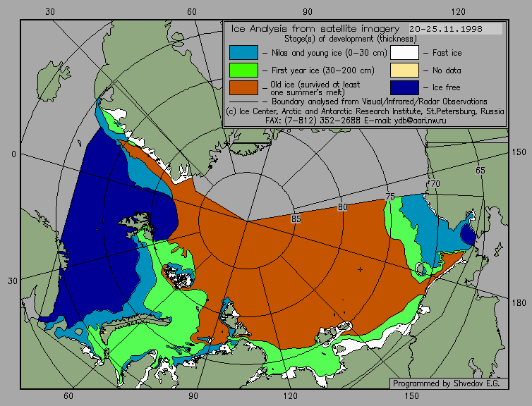Click the 85 latitude label
This screenshot has width=532, height=406.
[296, 219]
